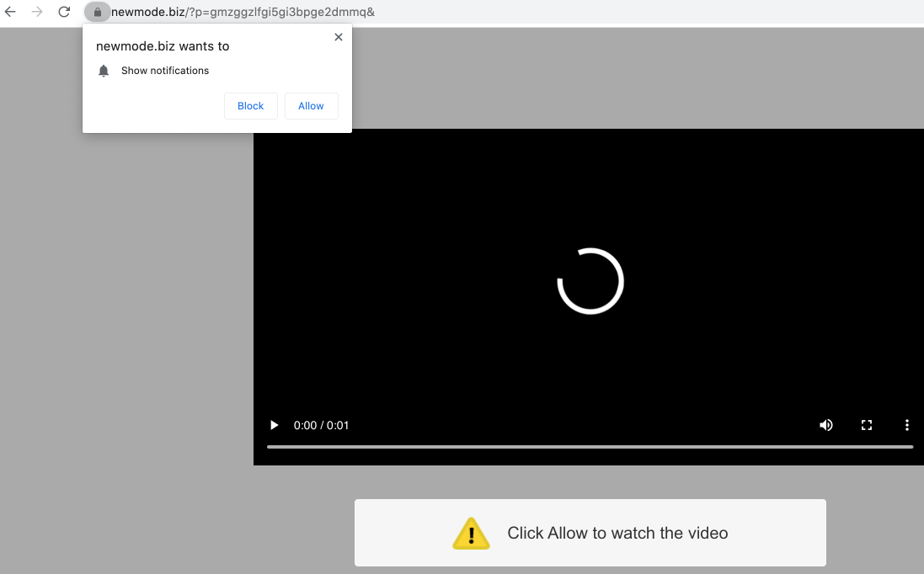Enter fullscreen mode on the video
924x574 pixels.
click(x=866, y=425)
